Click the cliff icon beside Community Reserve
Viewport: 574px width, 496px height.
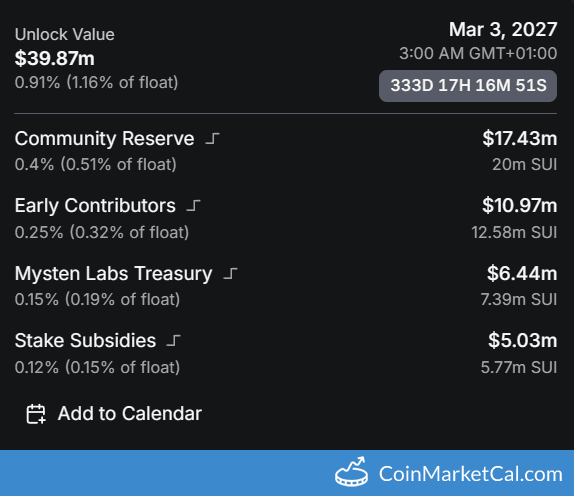pyautogui.click(x=212, y=139)
